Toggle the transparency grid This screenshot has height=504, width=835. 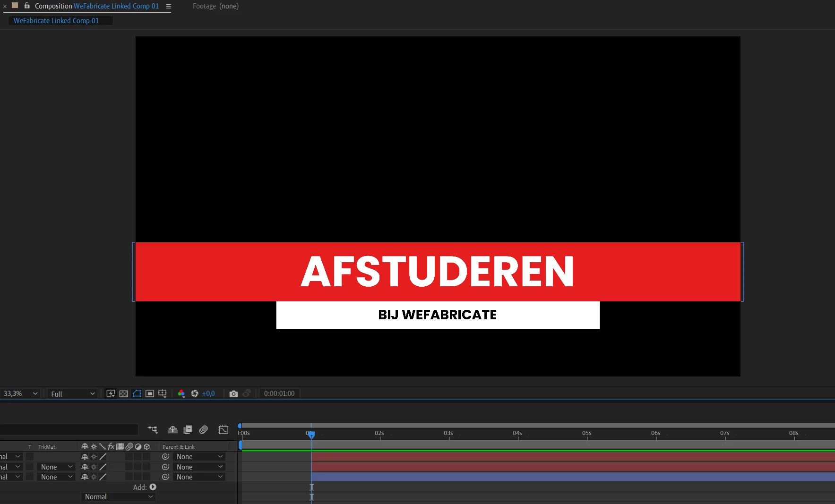(x=124, y=393)
